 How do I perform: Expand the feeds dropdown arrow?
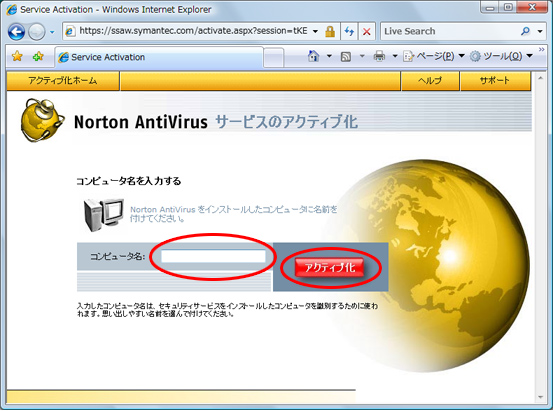tap(362, 56)
